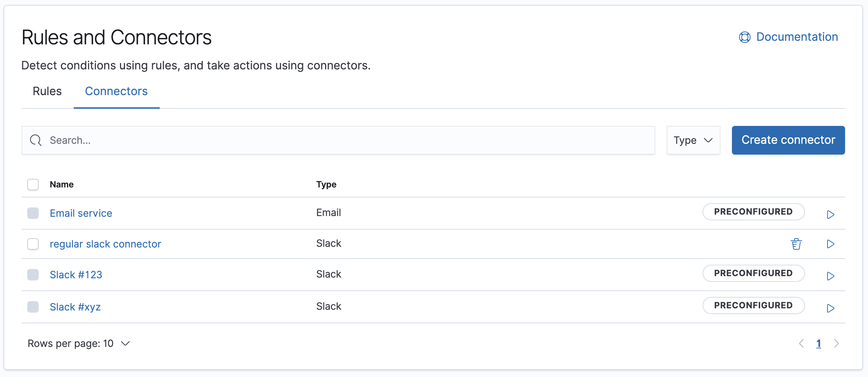Run the Slack #123 connector
This screenshot has height=377, width=868.
pyautogui.click(x=831, y=275)
